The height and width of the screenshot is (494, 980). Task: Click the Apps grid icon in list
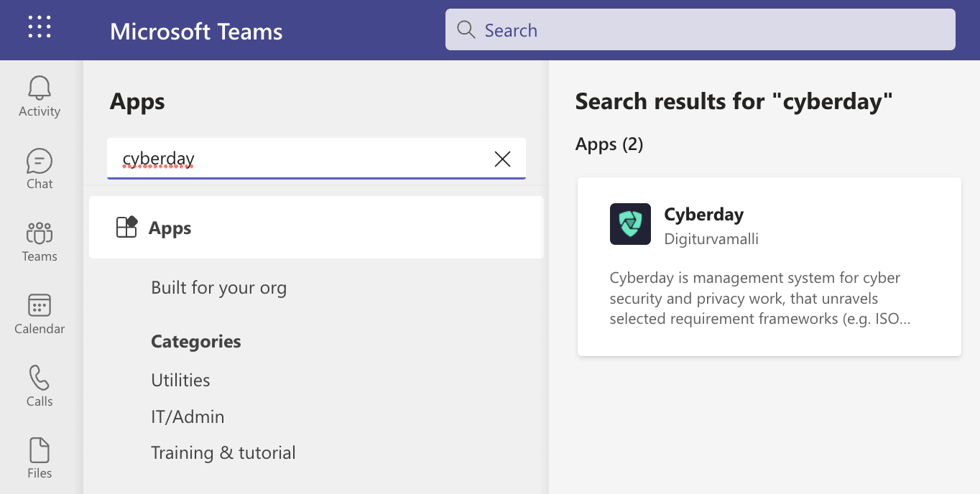126,227
